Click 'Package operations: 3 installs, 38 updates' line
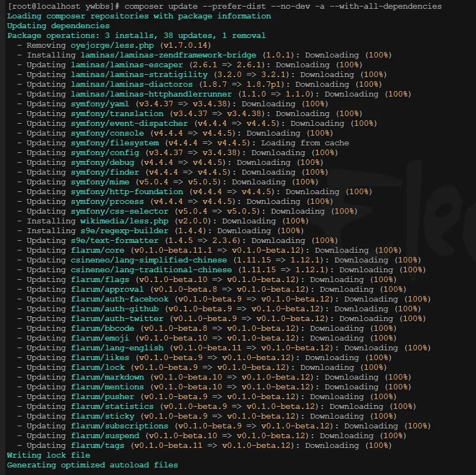 point(136,35)
